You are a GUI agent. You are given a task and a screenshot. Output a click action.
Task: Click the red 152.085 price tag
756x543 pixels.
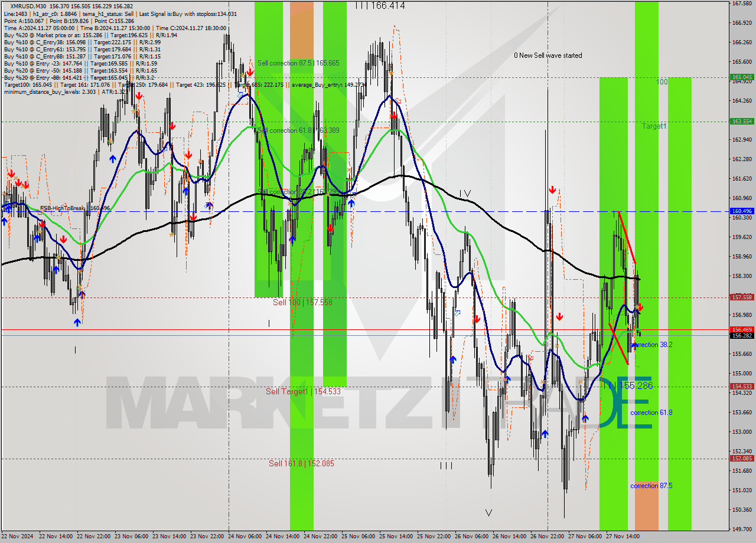coord(742,458)
